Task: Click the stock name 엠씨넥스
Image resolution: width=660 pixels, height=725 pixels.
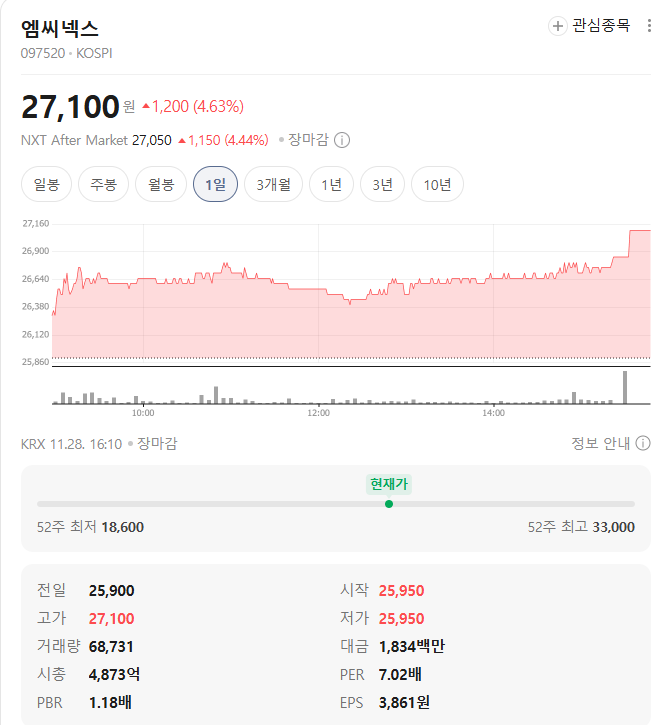Action: click(x=60, y=29)
